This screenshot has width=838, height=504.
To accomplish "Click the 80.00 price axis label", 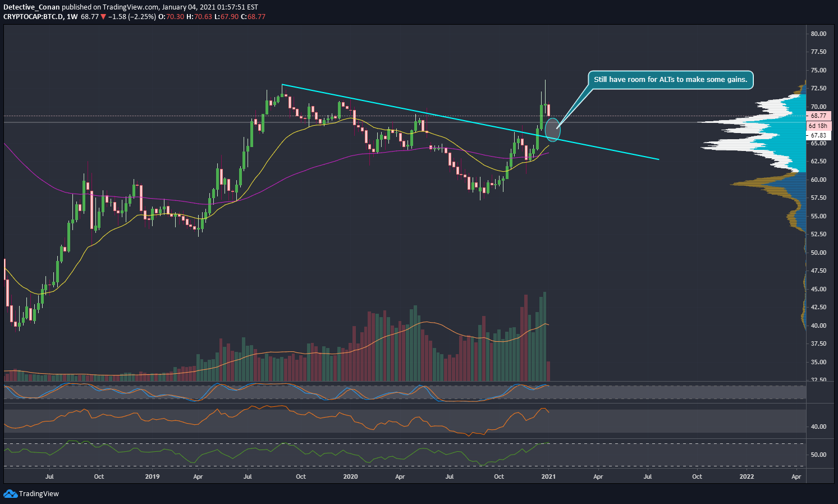I will pos(818,34).
